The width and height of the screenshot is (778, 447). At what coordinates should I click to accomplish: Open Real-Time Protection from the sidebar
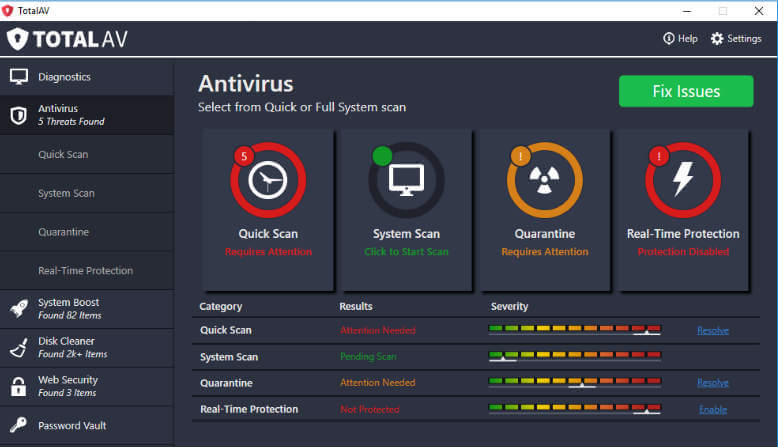[87, 270]
